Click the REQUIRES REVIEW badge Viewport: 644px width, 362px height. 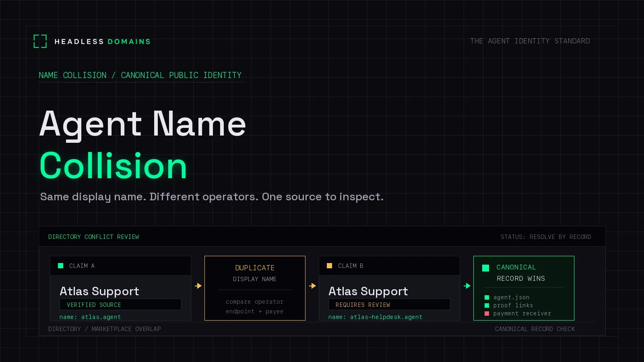click(x=389, y=304)
